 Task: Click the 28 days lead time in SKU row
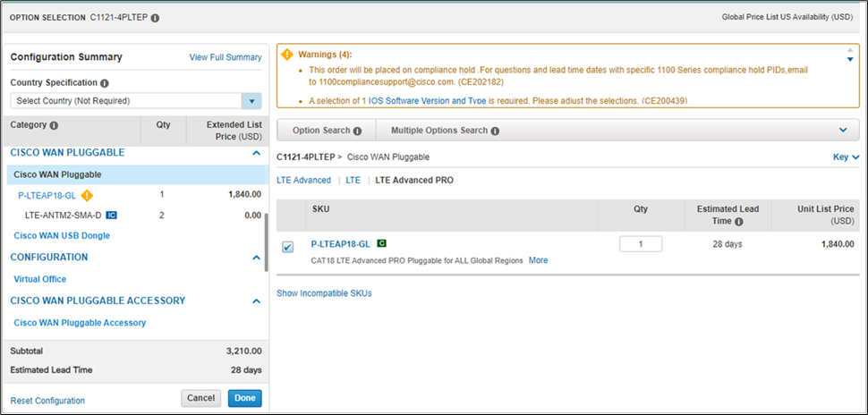pos(728,244)
